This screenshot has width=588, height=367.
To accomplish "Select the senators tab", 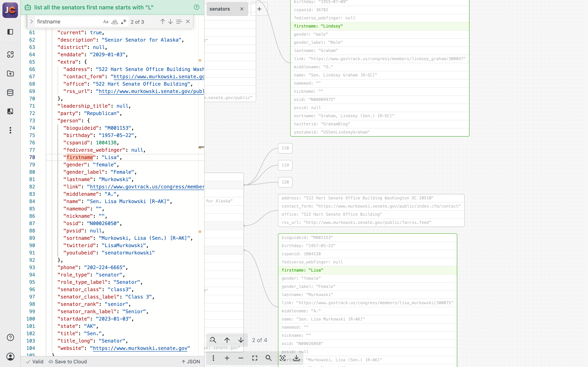I will click(x=219, y=9).
